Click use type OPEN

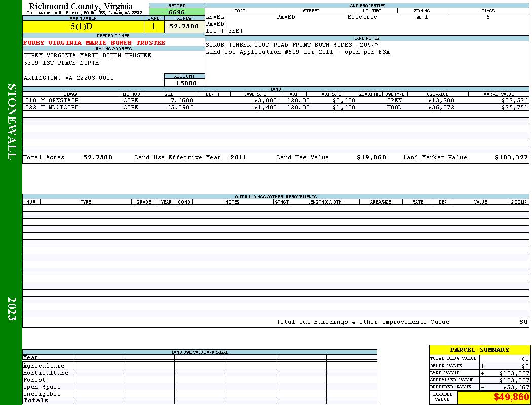point(394,100)
